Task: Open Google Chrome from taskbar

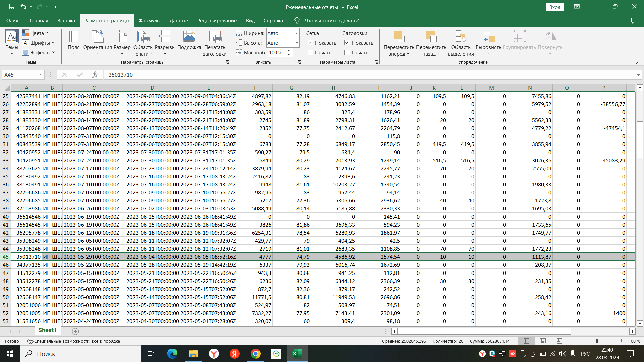Action: coord(255,354)
